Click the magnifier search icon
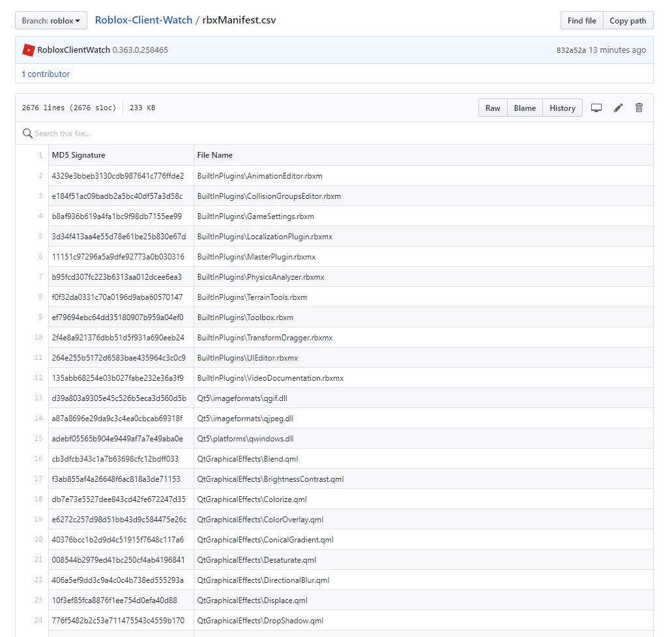The width and height of the screenshot is (672, 637). [27, 133]
